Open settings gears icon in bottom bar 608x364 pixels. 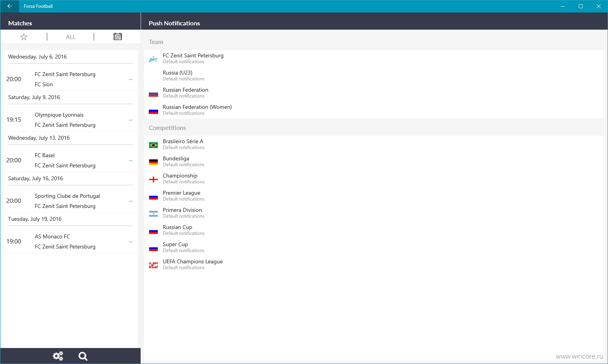click(58, 356)
